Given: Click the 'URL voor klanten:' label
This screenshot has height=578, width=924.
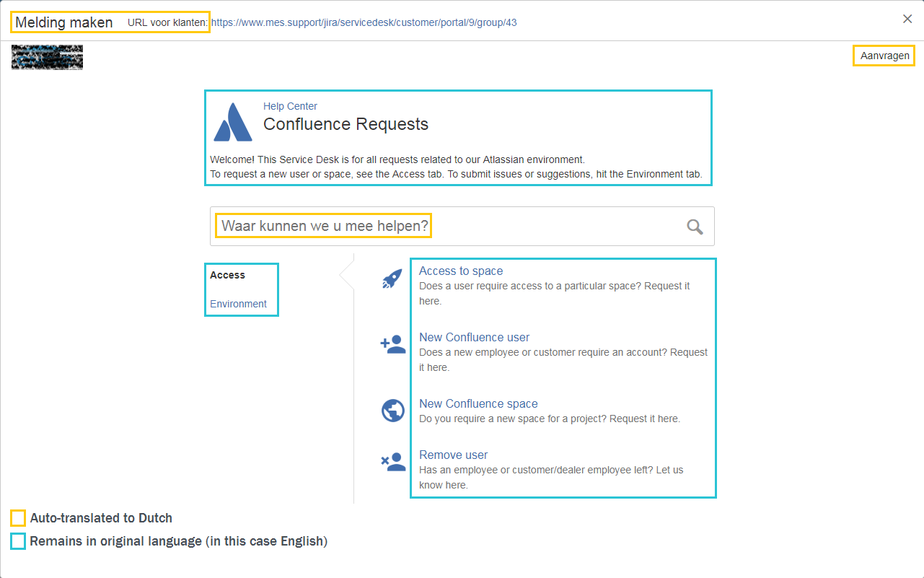Looking at the screenshot, I should [168, 22].
